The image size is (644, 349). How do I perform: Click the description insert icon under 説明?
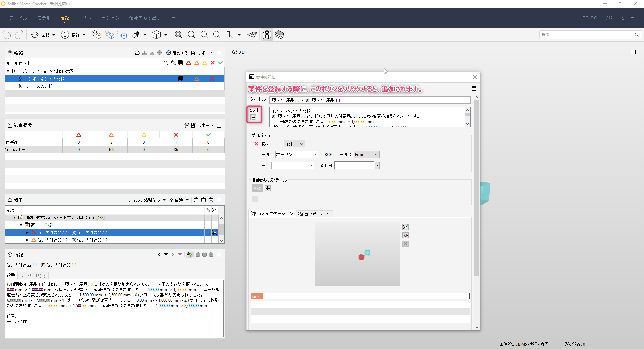click(253, 117)
